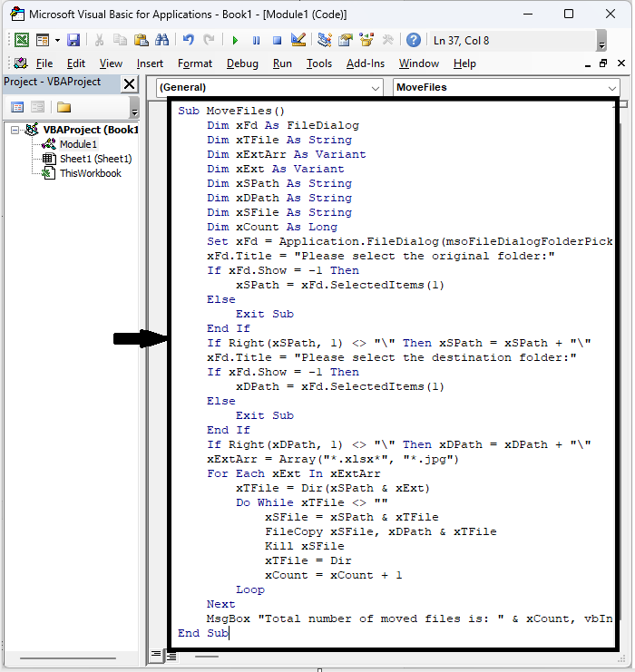635x672 pixels.
Task: Click the code window horizontal scrollbar
Action: (x=207, y=657)
